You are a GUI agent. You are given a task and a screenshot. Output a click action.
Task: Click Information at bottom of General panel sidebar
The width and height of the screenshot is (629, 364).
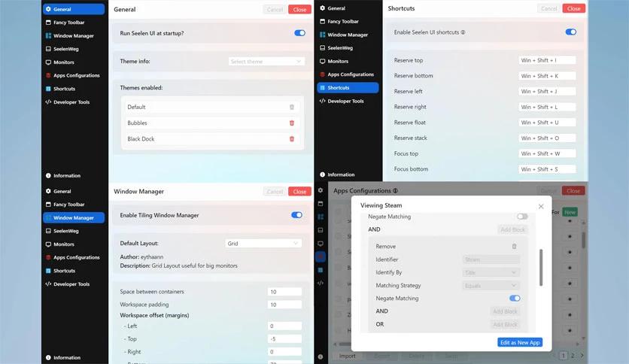pyautogui.click(x=74, y=175)
